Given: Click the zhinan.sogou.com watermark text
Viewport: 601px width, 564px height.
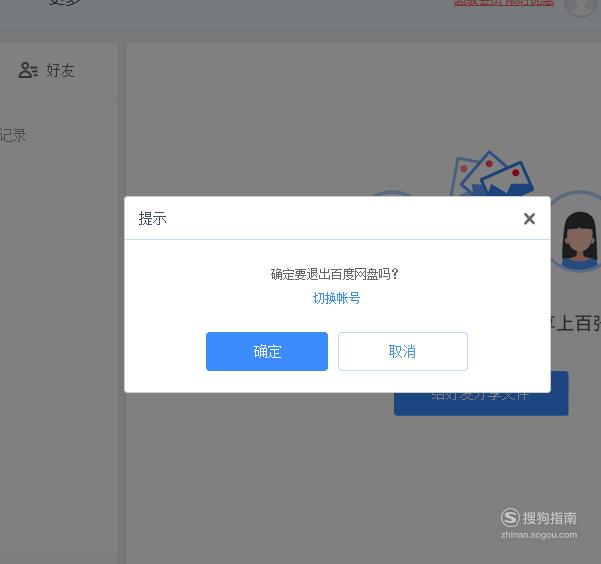Looking at the screenshot, I should pos(539,535).
